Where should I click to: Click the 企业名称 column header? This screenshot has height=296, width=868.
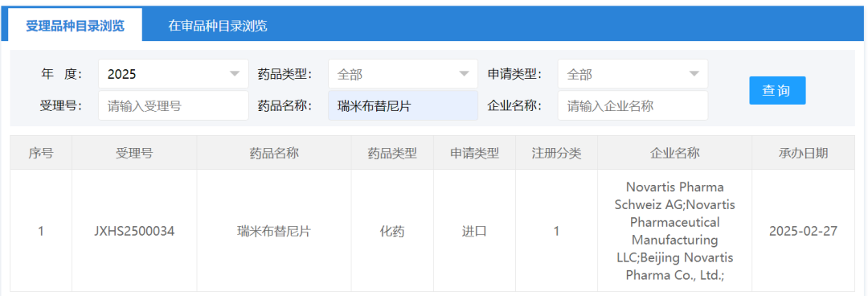pyautogui.click(x=674, y=153)
